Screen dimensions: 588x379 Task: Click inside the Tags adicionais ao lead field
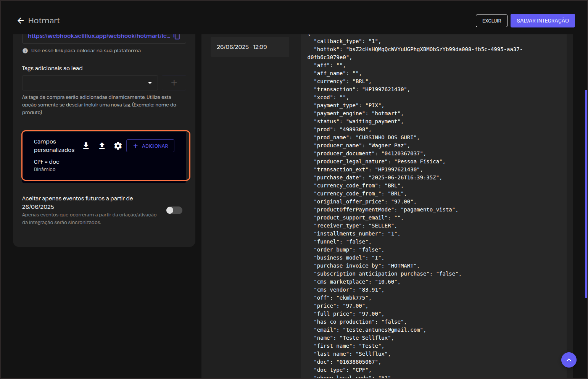[84, 83]
